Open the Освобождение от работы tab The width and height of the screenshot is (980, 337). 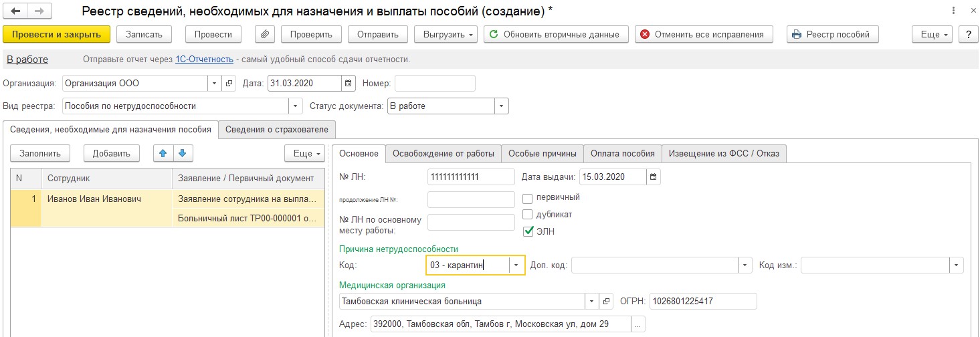point(443,153)
